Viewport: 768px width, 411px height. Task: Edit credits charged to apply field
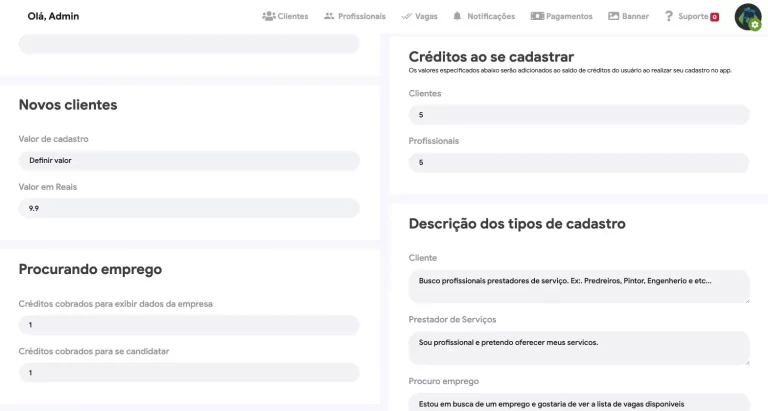189,373
